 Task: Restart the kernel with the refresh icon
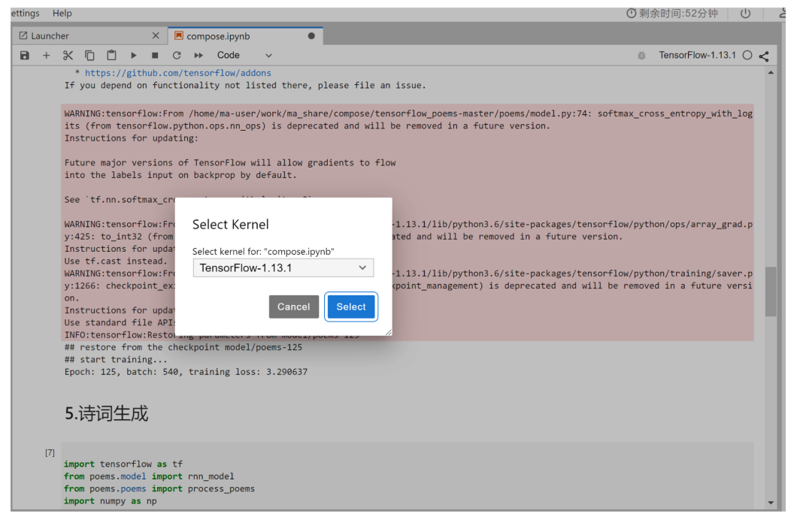177,56
